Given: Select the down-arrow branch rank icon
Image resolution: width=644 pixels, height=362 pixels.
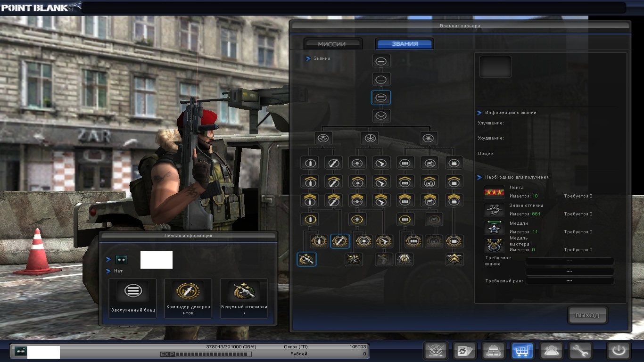Looking at the screenshot, I should coord(370,138).
